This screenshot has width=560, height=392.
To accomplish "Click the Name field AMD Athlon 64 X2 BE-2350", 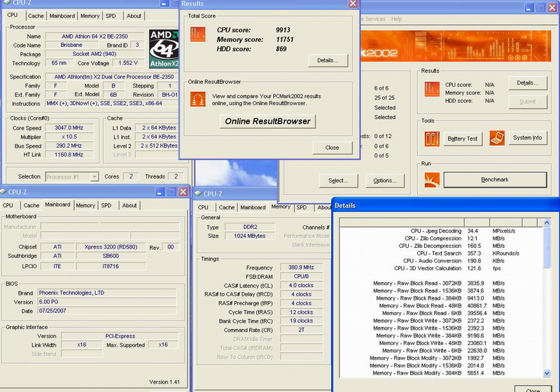I will click(94, 36).
